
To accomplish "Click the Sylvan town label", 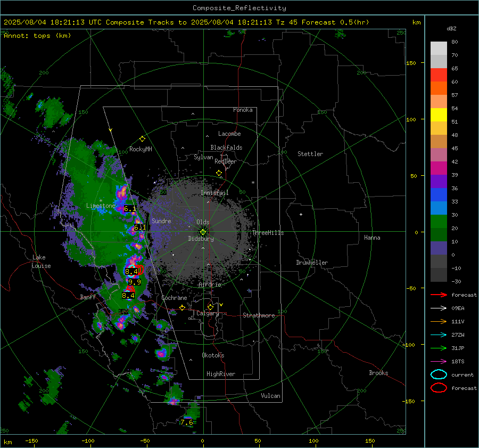I will pyautogui.click(x=203, y=157).
